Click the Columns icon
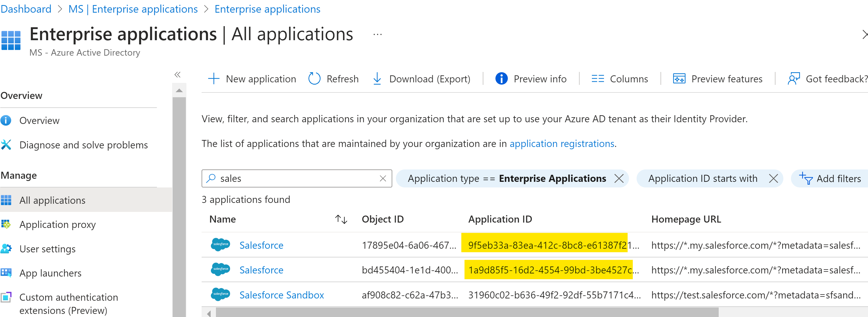 598,79
